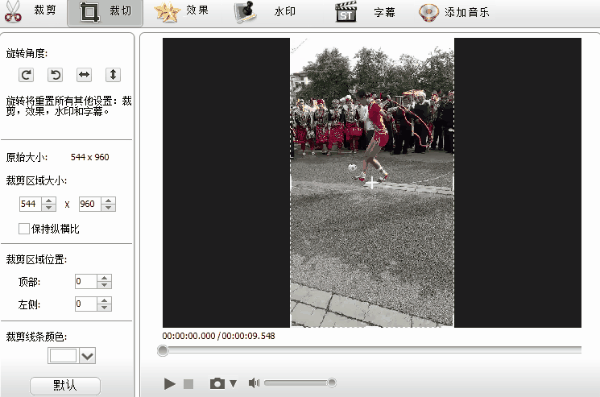Enable the 保持纵横比 aspect ratio checkbox
600x397 pixels.
[24, 229]
